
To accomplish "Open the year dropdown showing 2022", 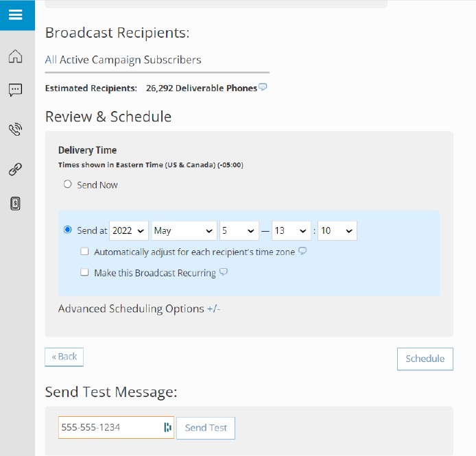I will tap(130, 231).
